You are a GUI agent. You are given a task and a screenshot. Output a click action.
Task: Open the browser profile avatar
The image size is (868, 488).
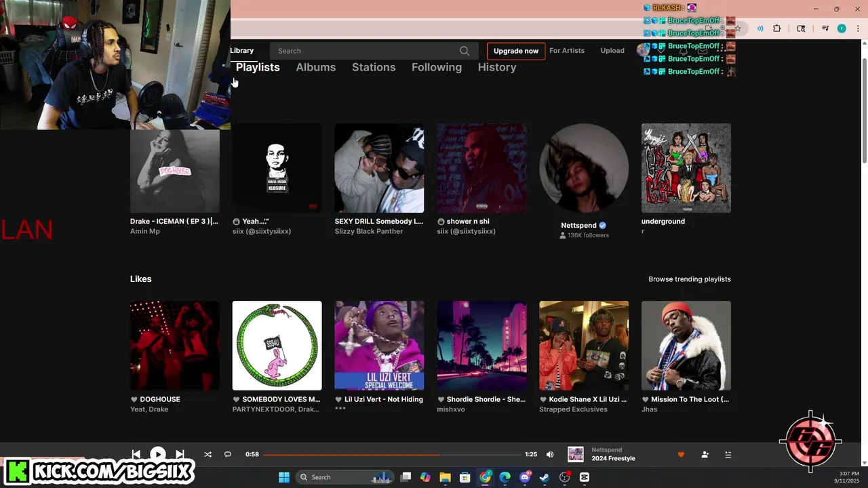pyautogui.click(x=842, y=28)
